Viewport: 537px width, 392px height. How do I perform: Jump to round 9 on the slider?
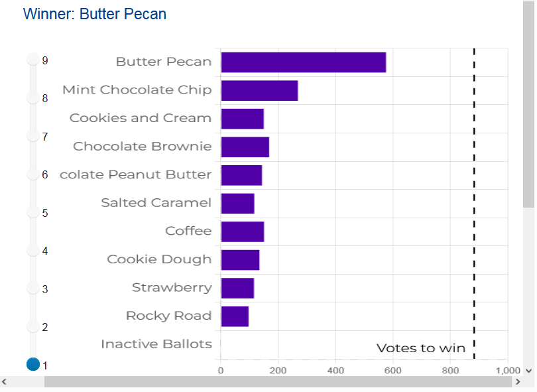(33, 60)
